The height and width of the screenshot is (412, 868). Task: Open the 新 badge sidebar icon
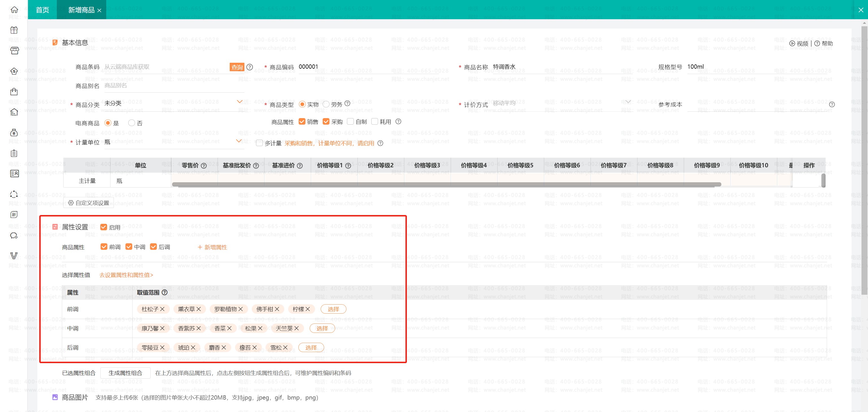pos(14,214)
